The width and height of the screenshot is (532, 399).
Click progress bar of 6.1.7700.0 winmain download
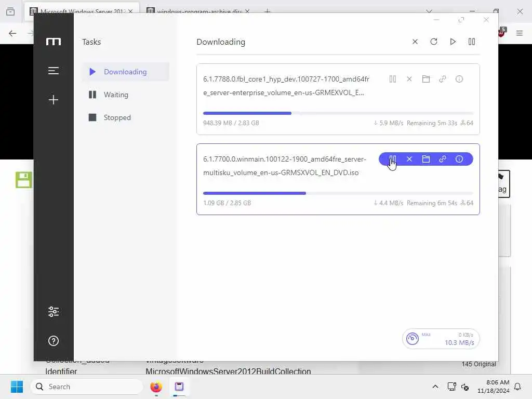click(x=338, y=193)
